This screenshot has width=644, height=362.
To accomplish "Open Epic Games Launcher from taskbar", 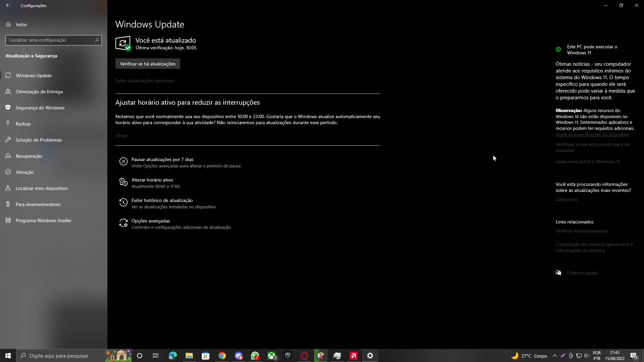I will click(x=288, y=356).
